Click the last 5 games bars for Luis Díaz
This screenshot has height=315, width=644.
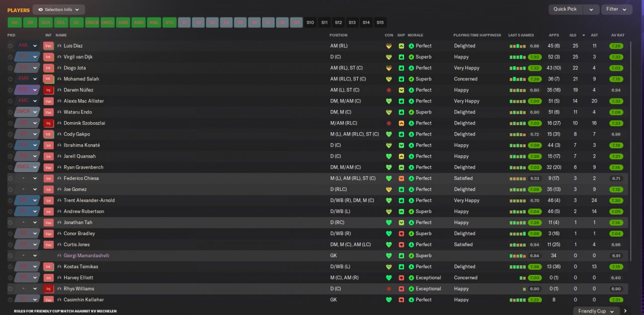[x=518, y=46]
